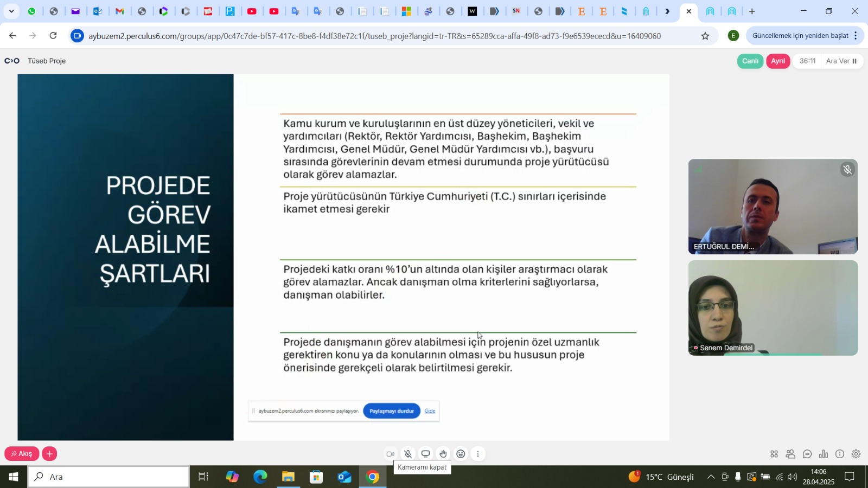Viewport: 868px width, 488px height.
Task: Open the layout grid view icon
Action: (x=774, y=454)
